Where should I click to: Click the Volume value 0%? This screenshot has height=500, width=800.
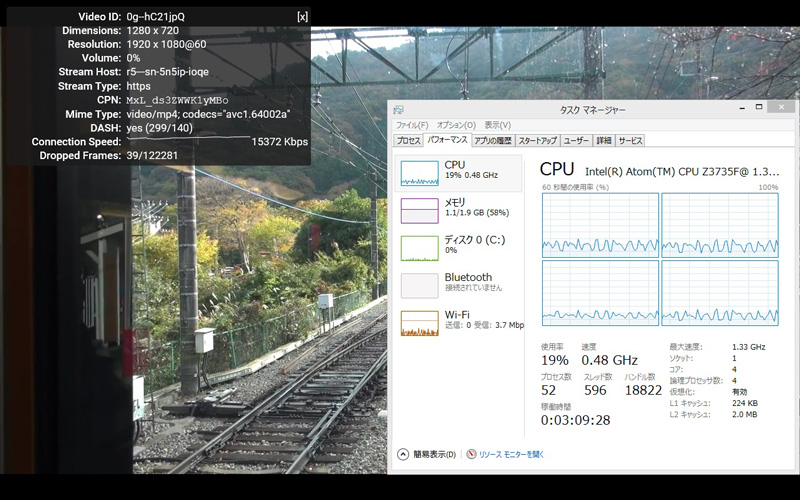133,58
